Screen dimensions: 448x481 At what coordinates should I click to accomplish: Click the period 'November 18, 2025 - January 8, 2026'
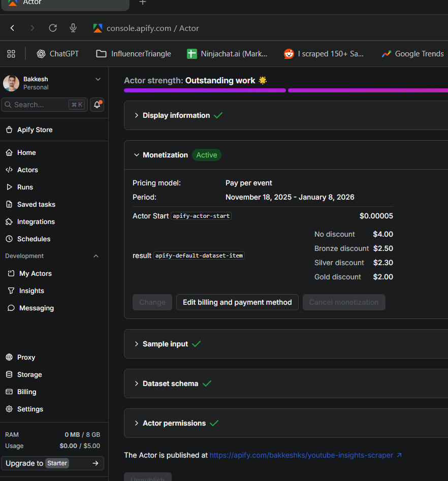(290, 197)
